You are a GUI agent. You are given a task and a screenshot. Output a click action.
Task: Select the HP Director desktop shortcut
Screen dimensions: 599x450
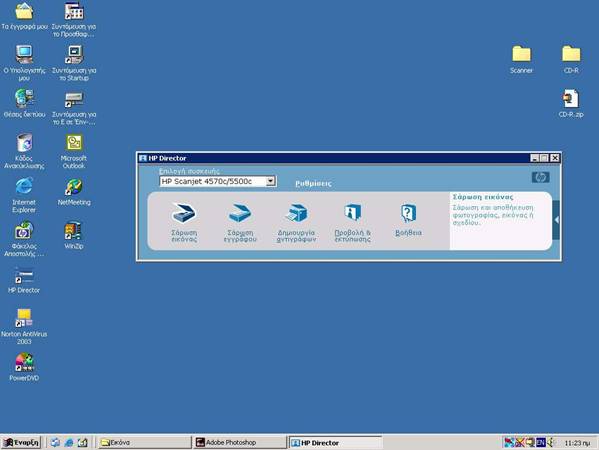click(24, 280)
